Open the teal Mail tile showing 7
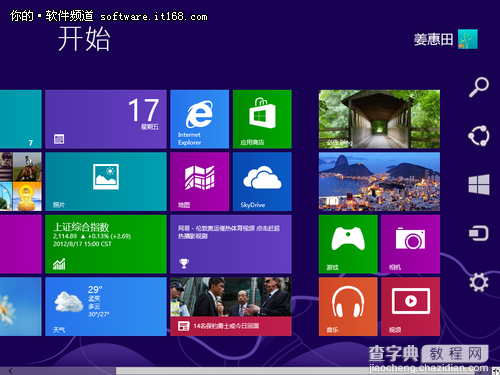This screenshot has height=375, width=500. pyautogui.click(x=21, y=119)
